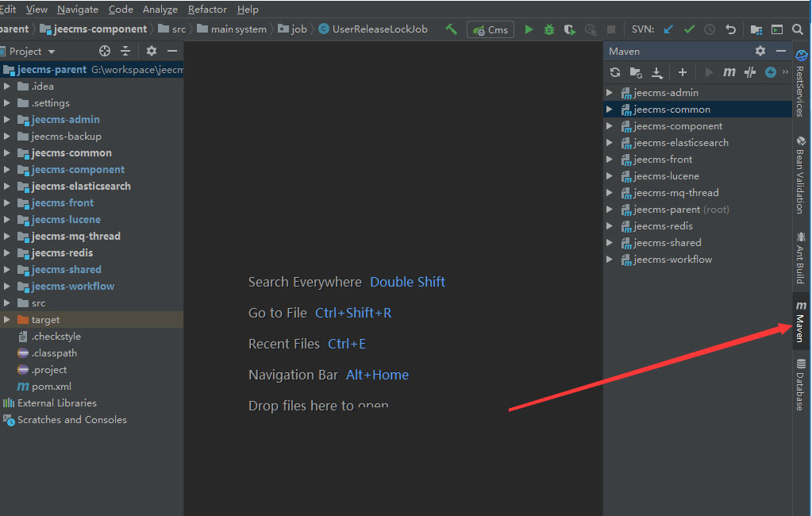Open the Refactor menu
Image resolution: width=812 pixels, height=516 pixels.
206,10
